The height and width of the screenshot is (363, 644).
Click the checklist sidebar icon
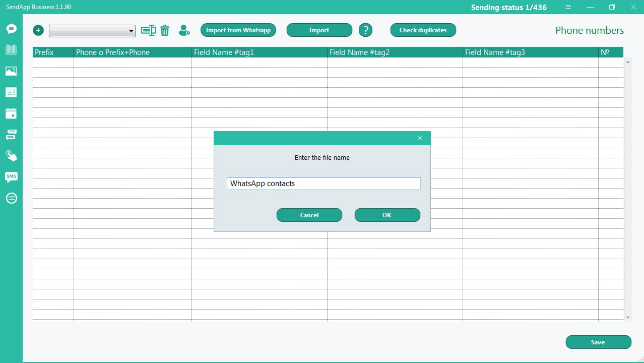point(11,92)
